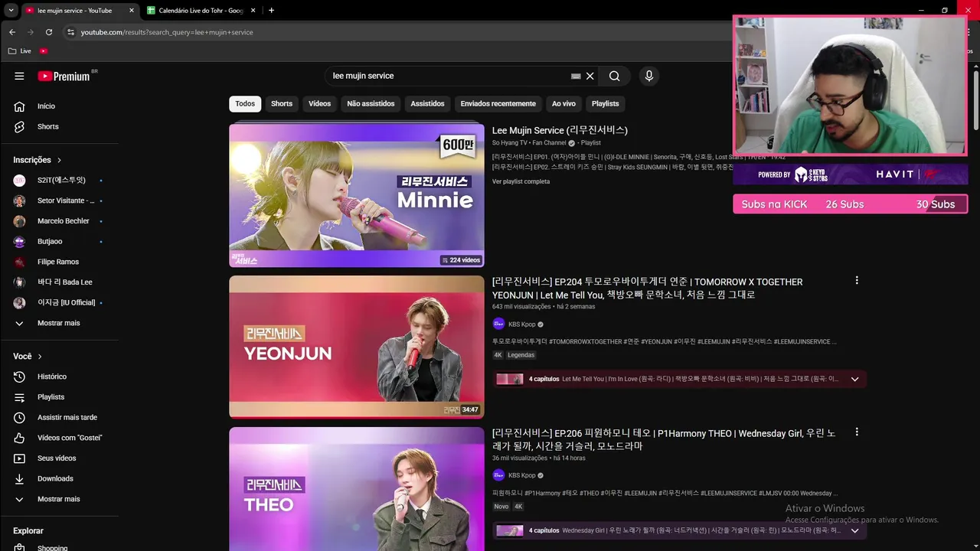
Task: Expand Mostrar mais under Você section
Action: [x=59, y=499]
